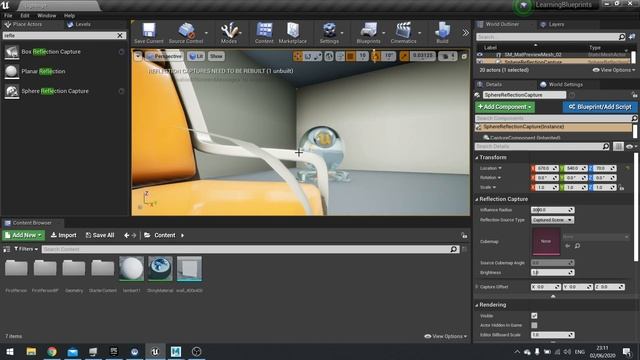Toggle the lock icon in Details panel
This screenshot has width=640, height=360.
click(x=634, y=95)
